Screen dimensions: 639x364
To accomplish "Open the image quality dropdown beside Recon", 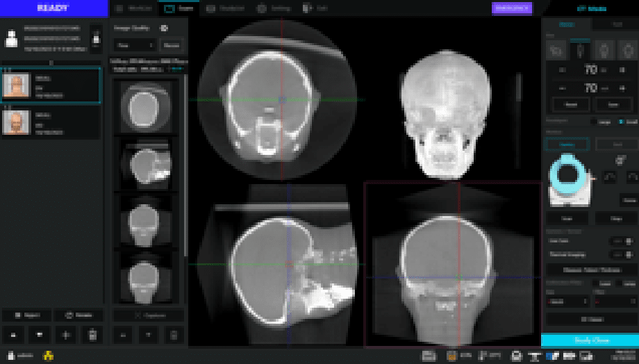I will pyautogui.click(x=135, y=45).
